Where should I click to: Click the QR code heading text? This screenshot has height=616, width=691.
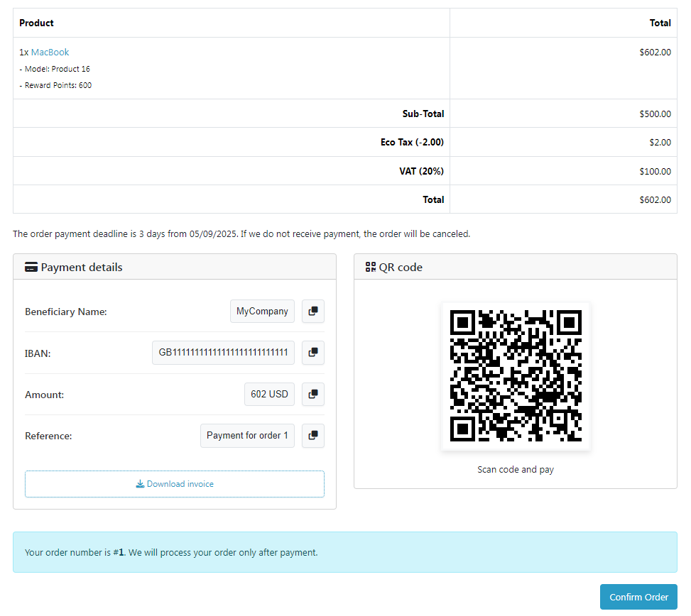coord(401,268)
